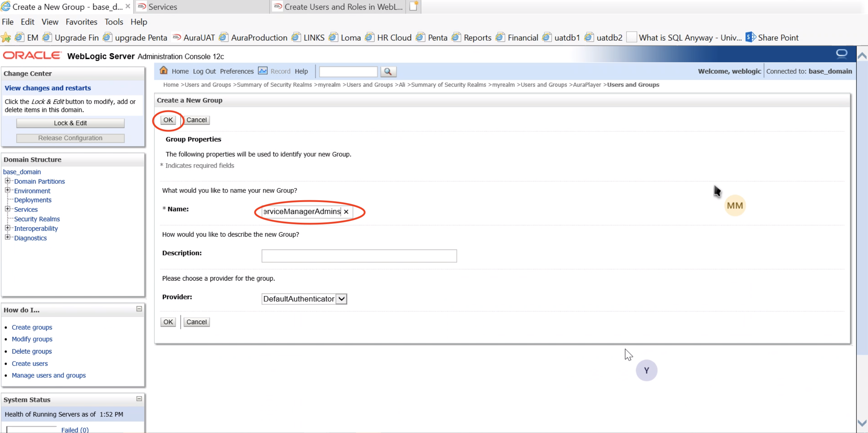
Task: Click the top OK button
Action: point(168,120)
